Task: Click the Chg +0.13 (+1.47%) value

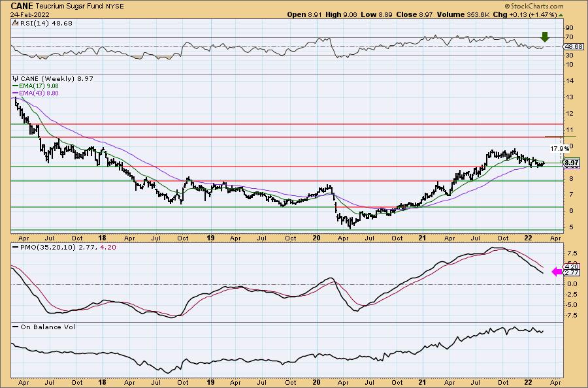Action: click(x=525, y=14)
